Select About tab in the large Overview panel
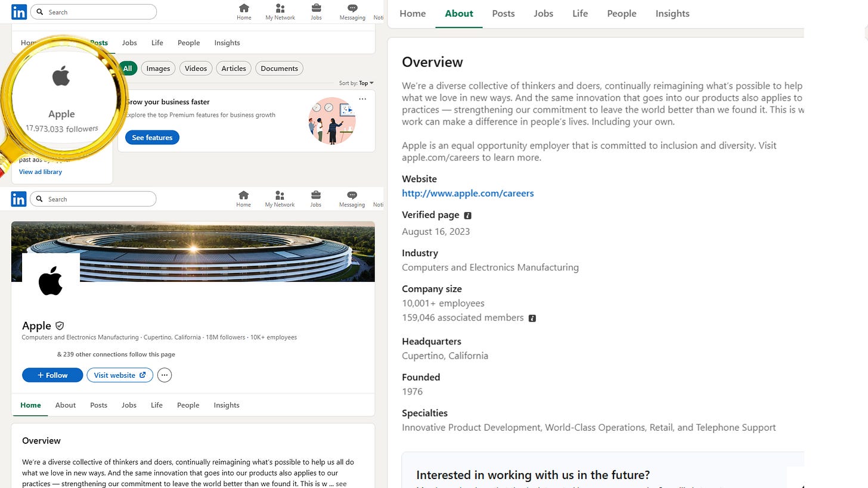Viewport: 868px width, 488px height. pyautogui.click(x=459, y=14)
